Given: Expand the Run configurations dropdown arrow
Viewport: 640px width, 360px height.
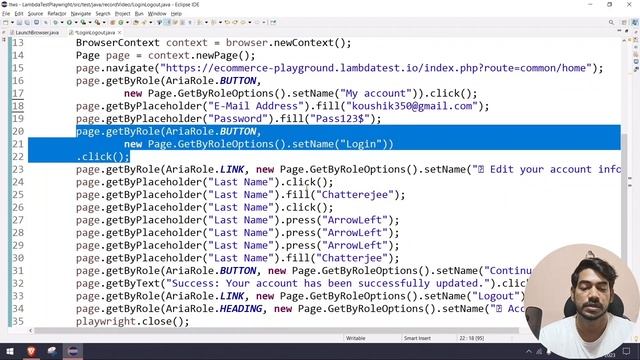Looking at the screenshot, I should click(x=76, y=22).
